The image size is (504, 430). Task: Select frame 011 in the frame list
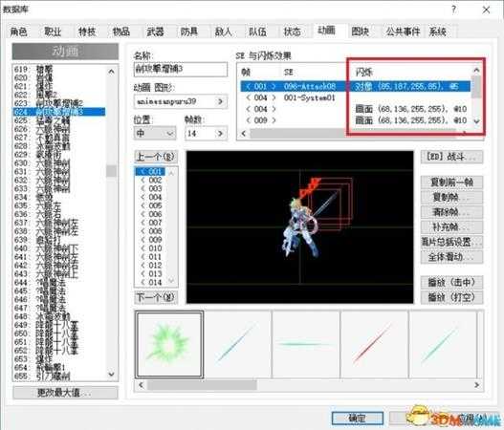(x=151, y=257)
